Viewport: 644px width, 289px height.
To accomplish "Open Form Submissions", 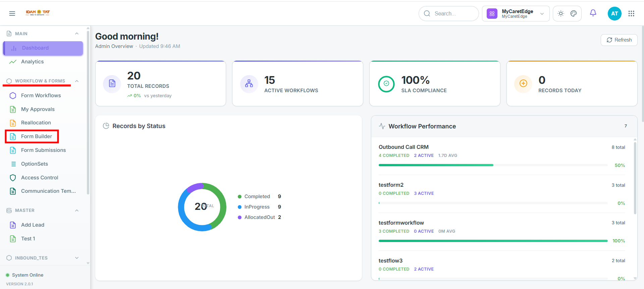I will 43,150.
